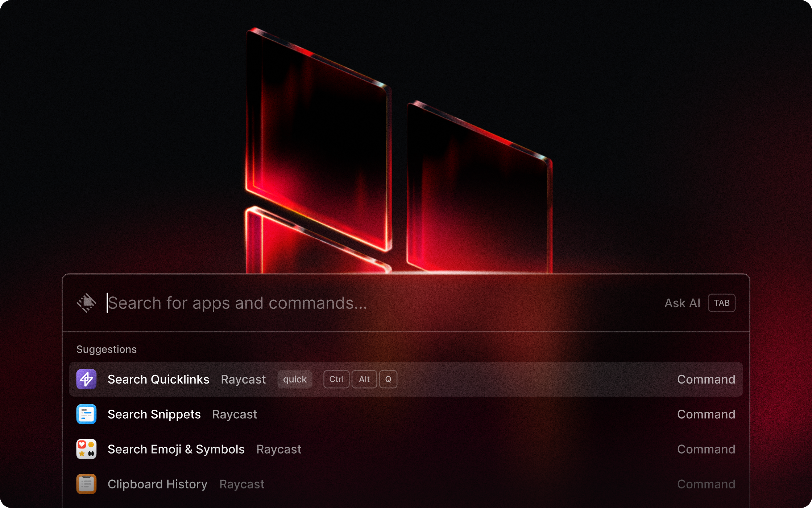
Task: Click the Ask AI label
Action: click(x=682, y=303)
